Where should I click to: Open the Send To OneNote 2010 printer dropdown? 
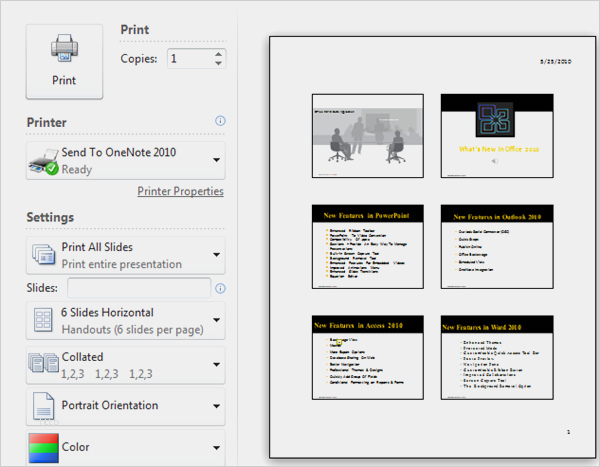point(217,160)
